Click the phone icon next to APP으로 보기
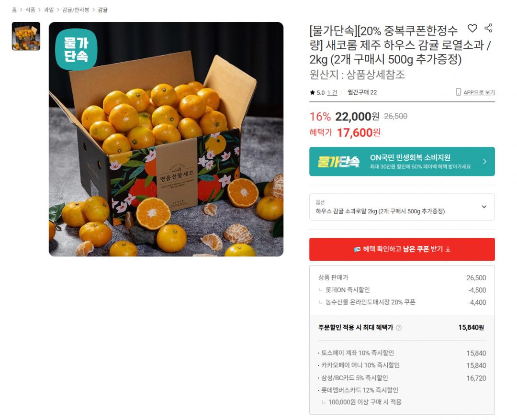 (x=458, y=92)
